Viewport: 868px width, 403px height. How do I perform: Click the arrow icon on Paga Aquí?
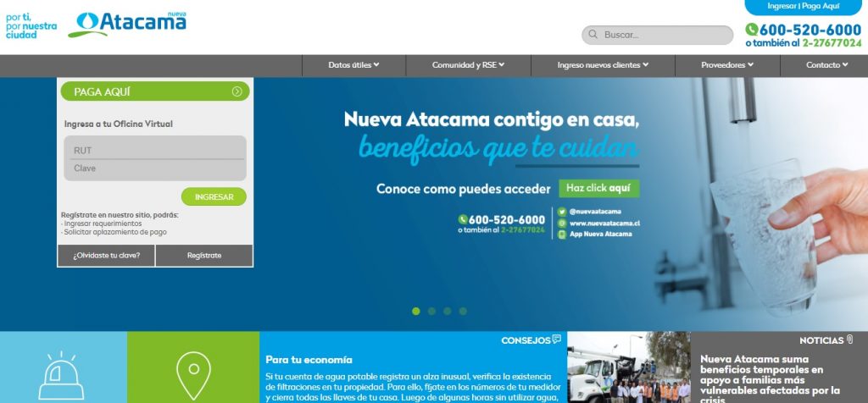pos(237,91)
